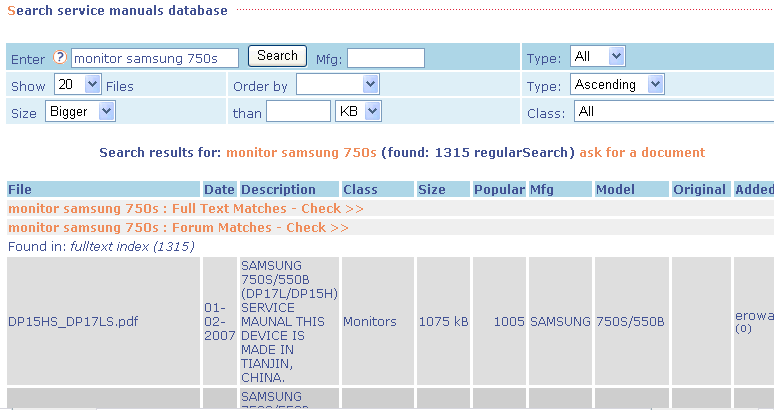
Task: Click the fulltext index (1315) text
Action: (132, 246)
